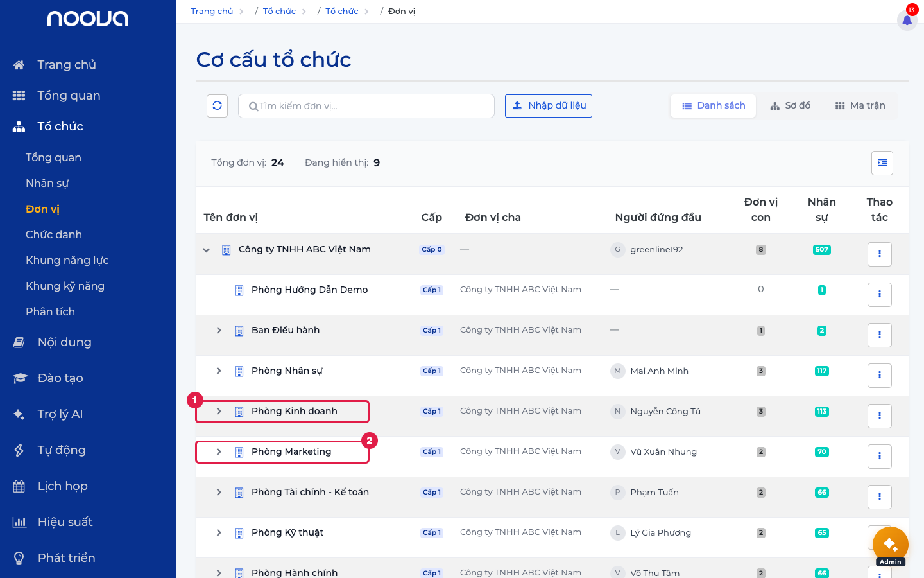
Task: Click the Tìm kiếm đơn vị search field
Action: coord(366,106)
